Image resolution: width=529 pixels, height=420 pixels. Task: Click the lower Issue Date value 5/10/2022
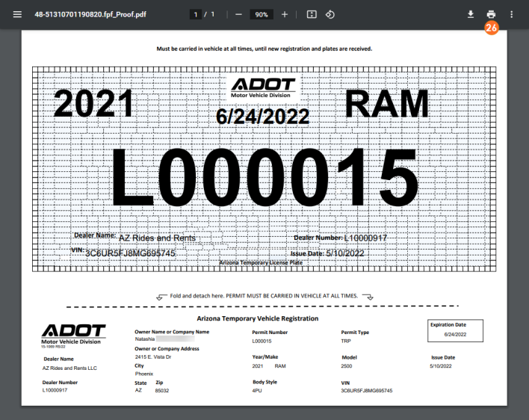441,366
